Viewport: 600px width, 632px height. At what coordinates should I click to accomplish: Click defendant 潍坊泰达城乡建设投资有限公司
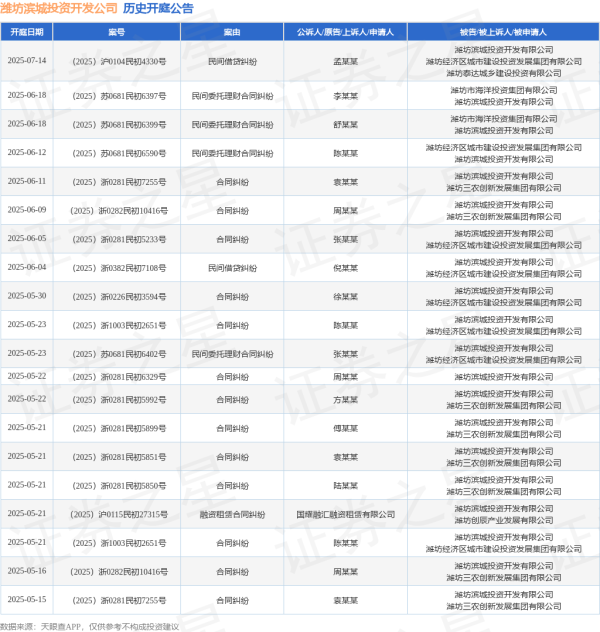click(504, 73)
